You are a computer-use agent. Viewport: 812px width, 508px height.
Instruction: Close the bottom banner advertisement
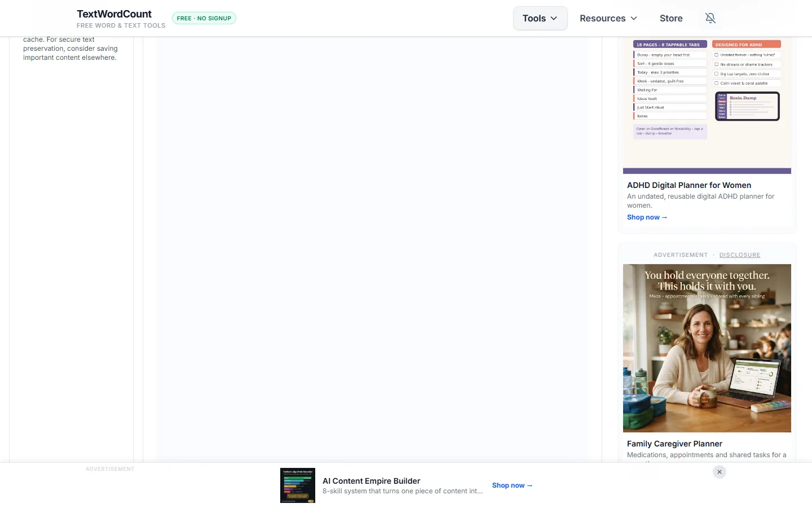[720, 472]
